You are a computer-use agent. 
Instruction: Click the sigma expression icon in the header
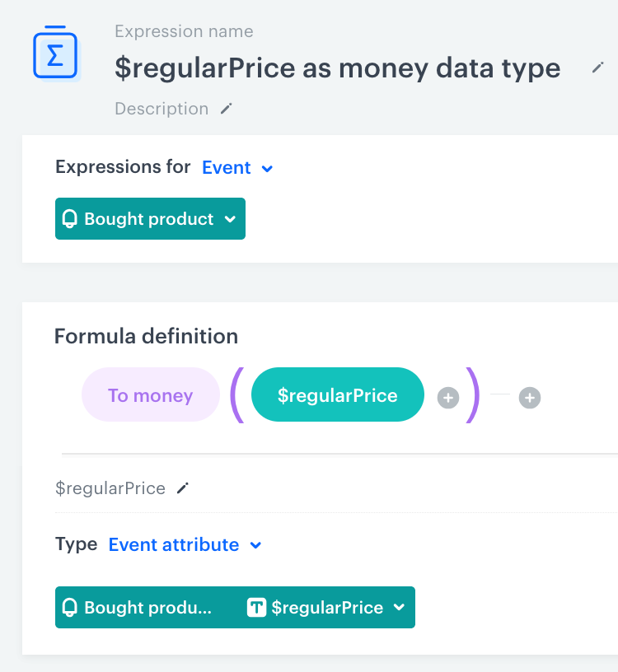tap(54, 52)
